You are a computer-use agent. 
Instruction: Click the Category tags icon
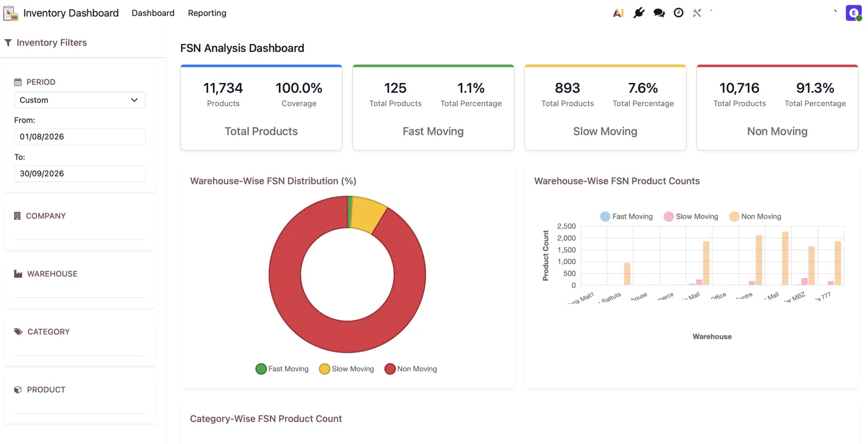click(18, 332)
